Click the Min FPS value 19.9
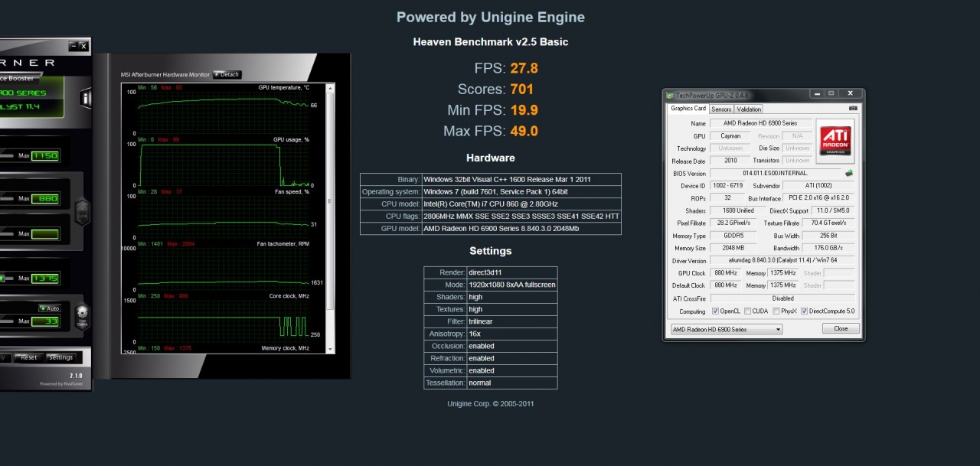The height and width of the screenshot is (466, 980). (x=524, y=110)
